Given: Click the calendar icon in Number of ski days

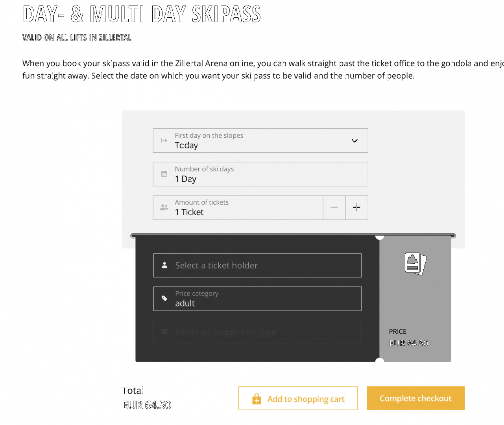Looking at the screenshot, I should 164,174.
